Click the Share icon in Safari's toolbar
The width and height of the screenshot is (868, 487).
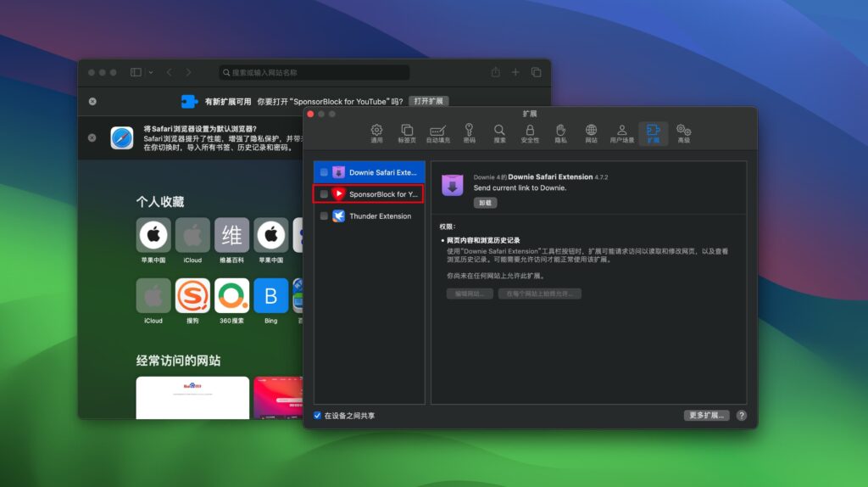[495, 73]
